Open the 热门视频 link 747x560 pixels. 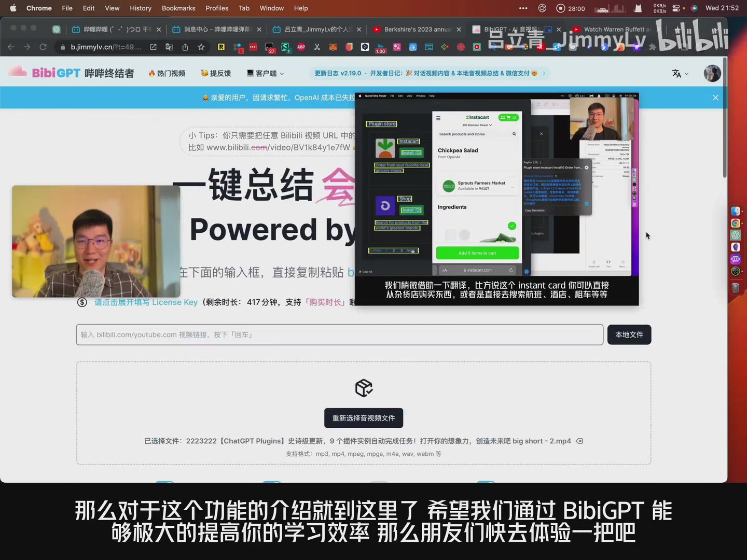point(167,74)
